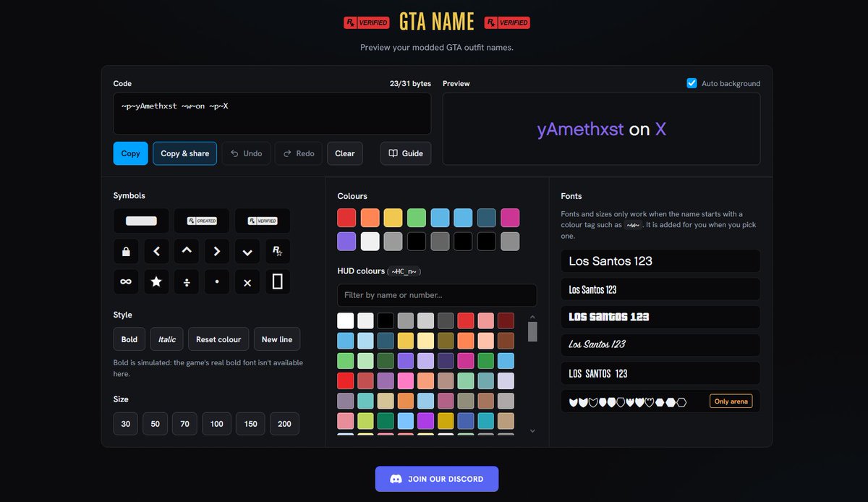This screenshot has height=502, width=868.
Task: Select the first Los Santos 123 font
Action: (x=660, y=261)
